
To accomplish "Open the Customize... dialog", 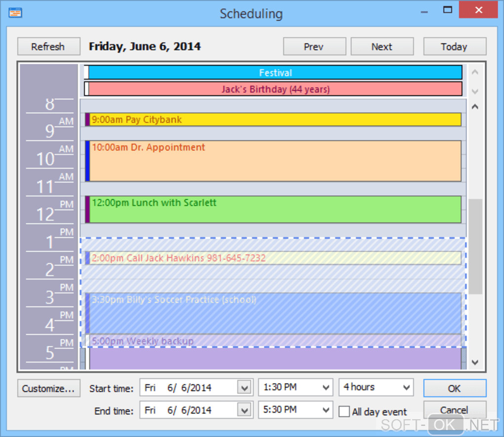I will [48, 389].
